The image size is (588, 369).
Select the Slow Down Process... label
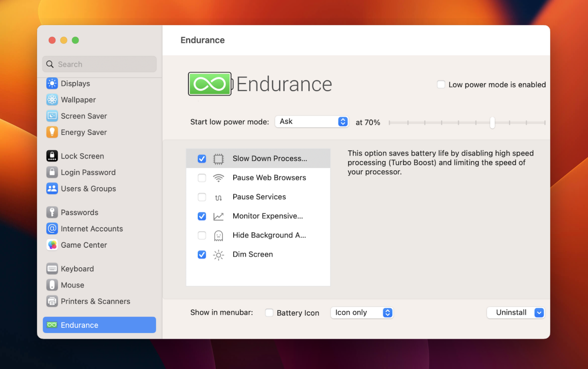pos(270,158)
